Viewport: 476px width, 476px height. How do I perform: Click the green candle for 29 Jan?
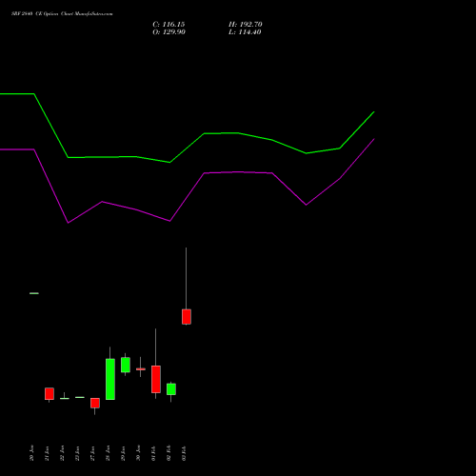point(126,365)
